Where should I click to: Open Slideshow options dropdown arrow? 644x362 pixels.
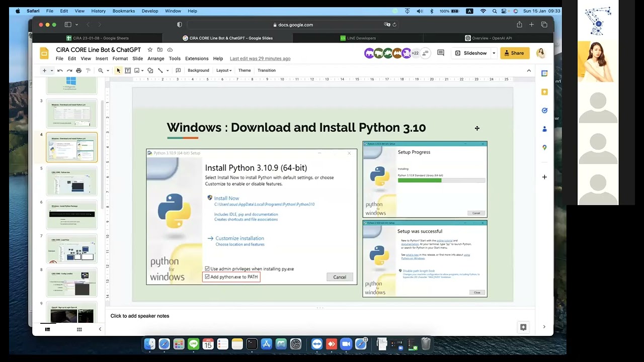click(x=494, y=53)
